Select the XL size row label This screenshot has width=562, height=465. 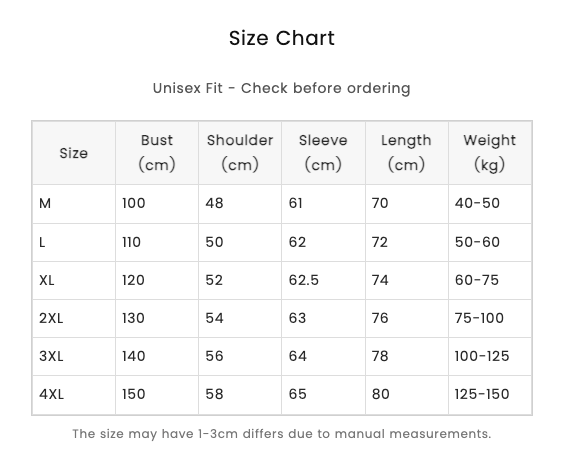(47, 280)
